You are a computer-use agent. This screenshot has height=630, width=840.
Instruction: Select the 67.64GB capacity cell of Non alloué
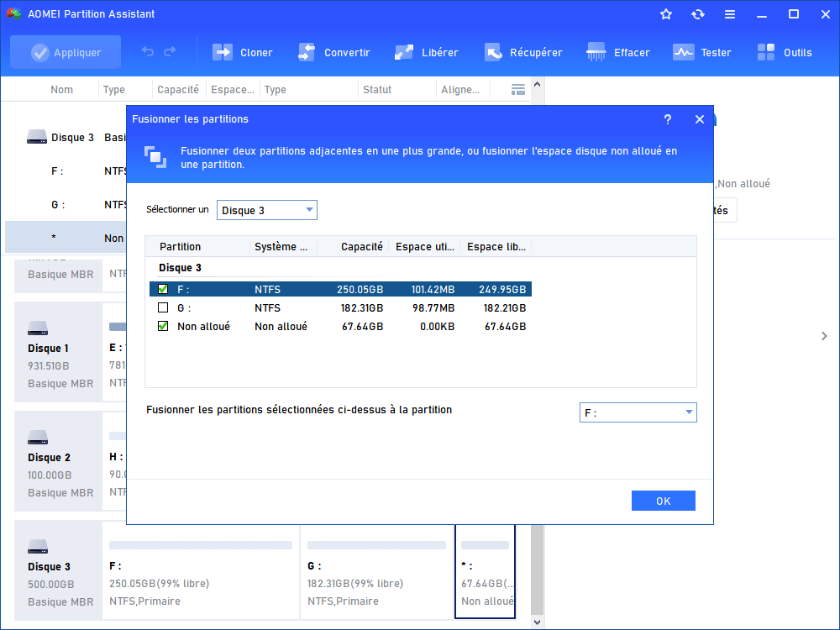362,326
